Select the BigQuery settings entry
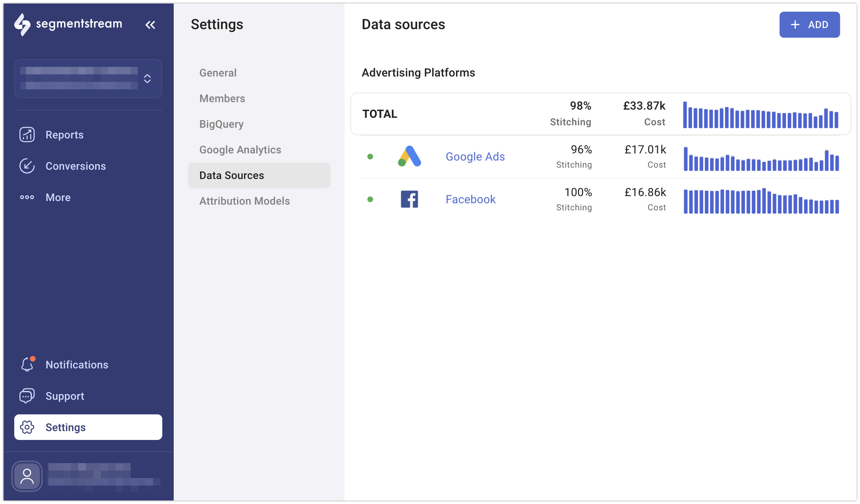 (x=221, y=124)
